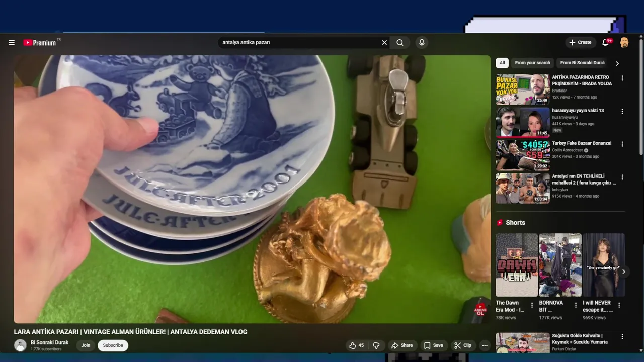The width and height of the screenshot is (644, 362).
Task: Open Antika Pazarında Retro thumbnail
Action: pos(523,89)
